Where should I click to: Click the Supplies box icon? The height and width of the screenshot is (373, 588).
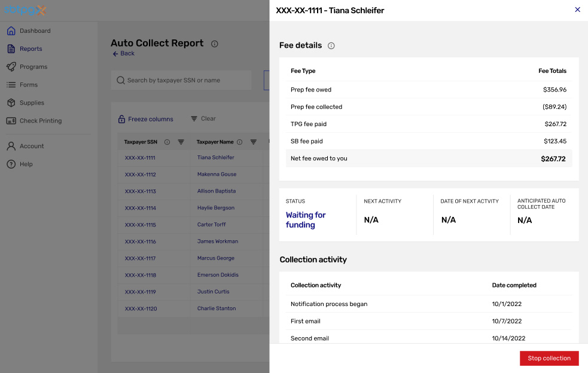[x=11, y=102]
